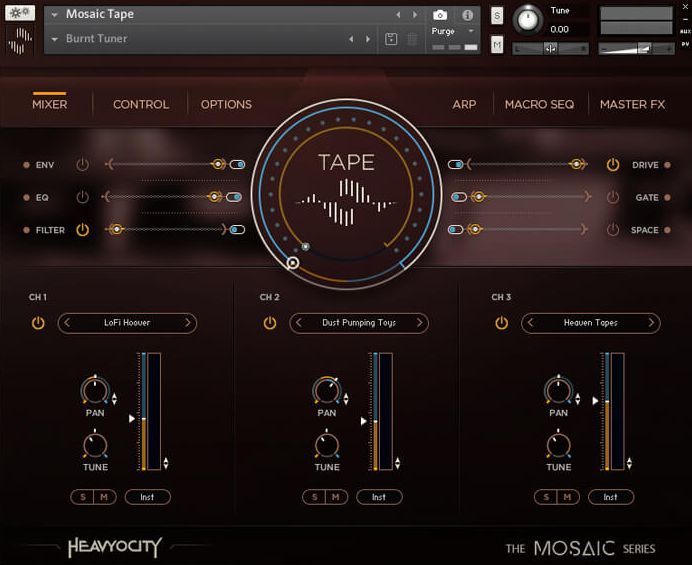692x565 pixels.
Task: Toggle CH 1 power button
Action: [38, 323]
